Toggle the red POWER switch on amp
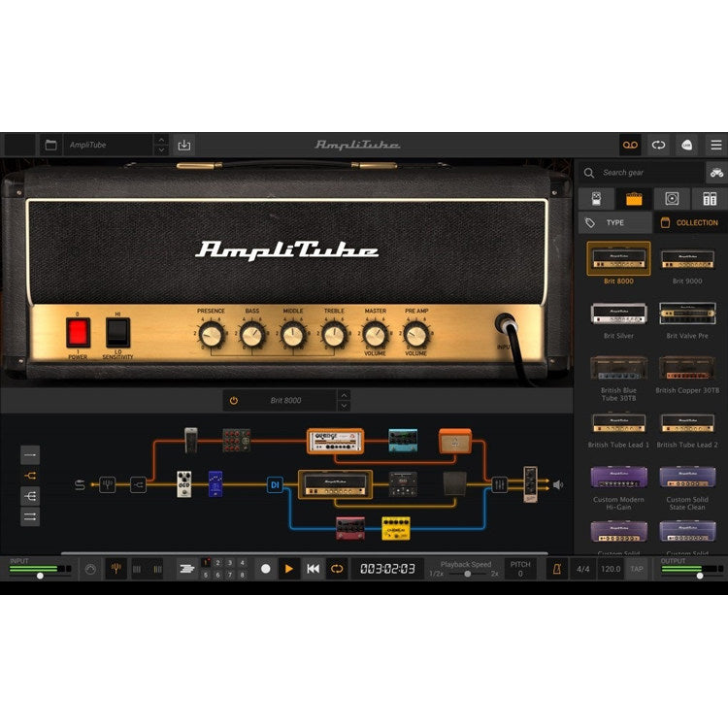Viewport: 728px width, 728px height. click(x=78, y=333)
